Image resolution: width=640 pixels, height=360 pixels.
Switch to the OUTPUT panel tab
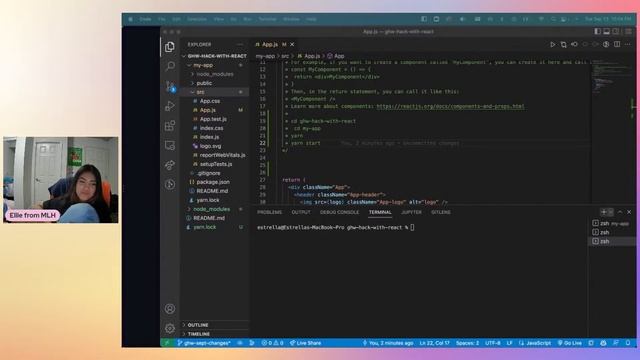[301, 212]
